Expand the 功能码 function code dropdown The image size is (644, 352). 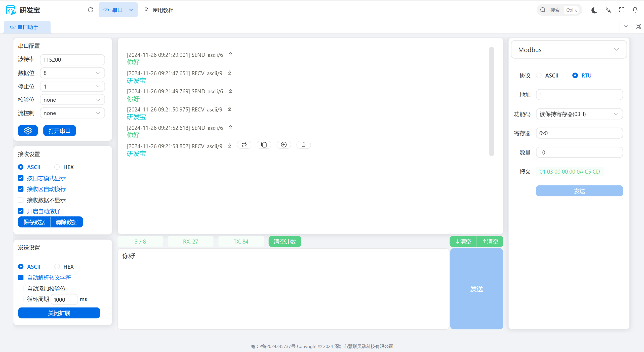(x=579, y=114)
